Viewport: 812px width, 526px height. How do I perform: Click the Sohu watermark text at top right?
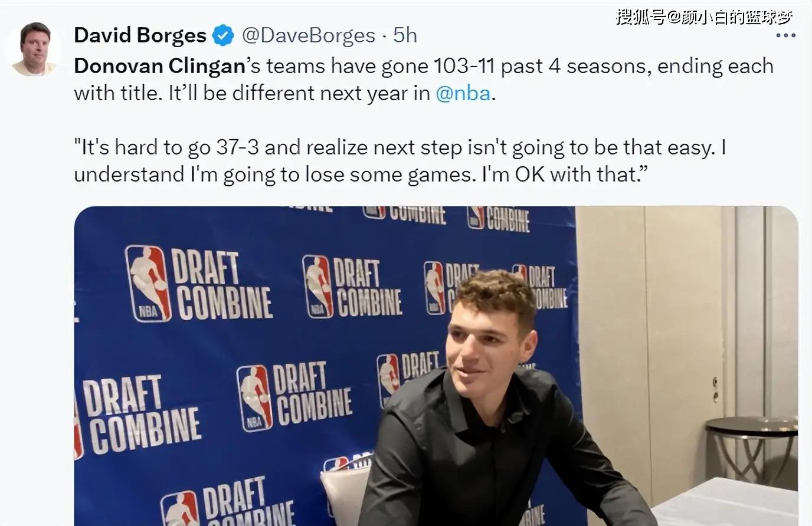point(703,17)
